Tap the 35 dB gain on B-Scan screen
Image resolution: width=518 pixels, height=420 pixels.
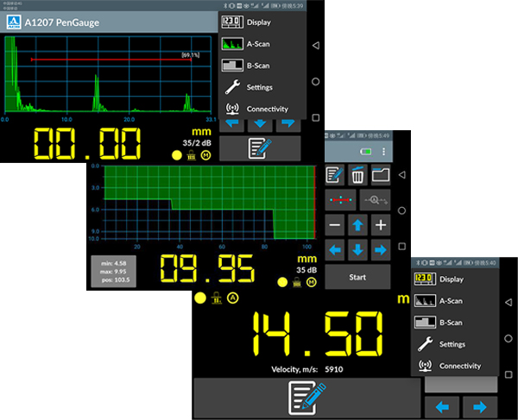click(x=306, y=270)
